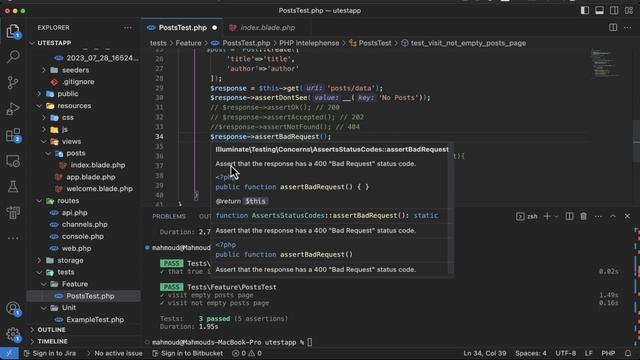
Task: Collapse the resources folder
Action: (74, 105)
